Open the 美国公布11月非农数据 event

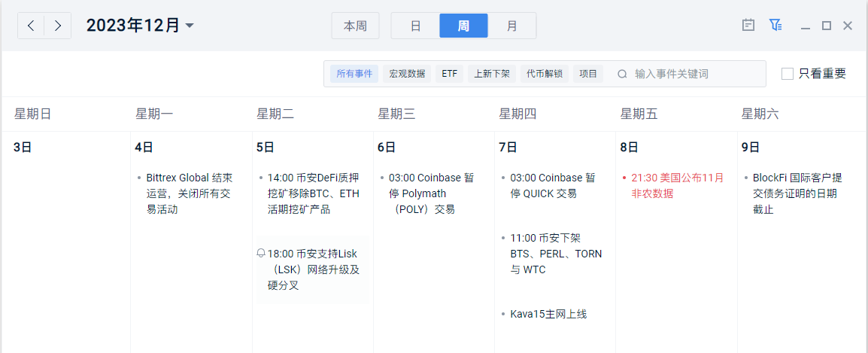pyautogui.click(x=677, y=186)
